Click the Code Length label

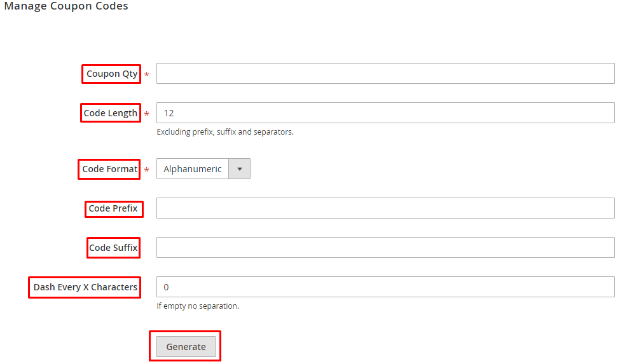111,113
